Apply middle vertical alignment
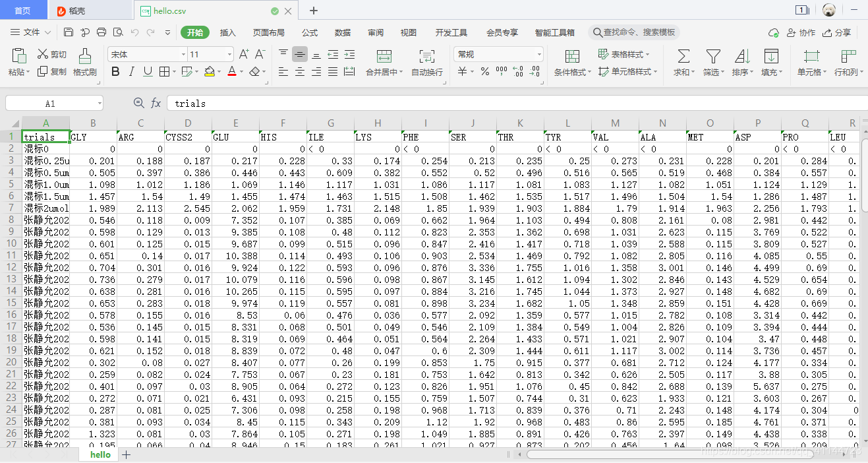Screen dimensions: 868x463 (300, 54)
